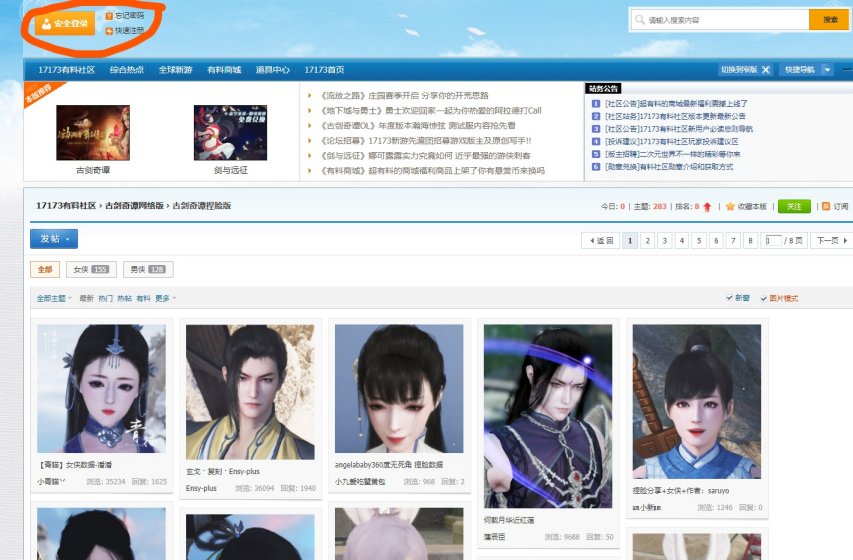Screen dimensions: 853x560
Task: Open the 《地下城与勇士》 news link
Action: click(430, 110)
